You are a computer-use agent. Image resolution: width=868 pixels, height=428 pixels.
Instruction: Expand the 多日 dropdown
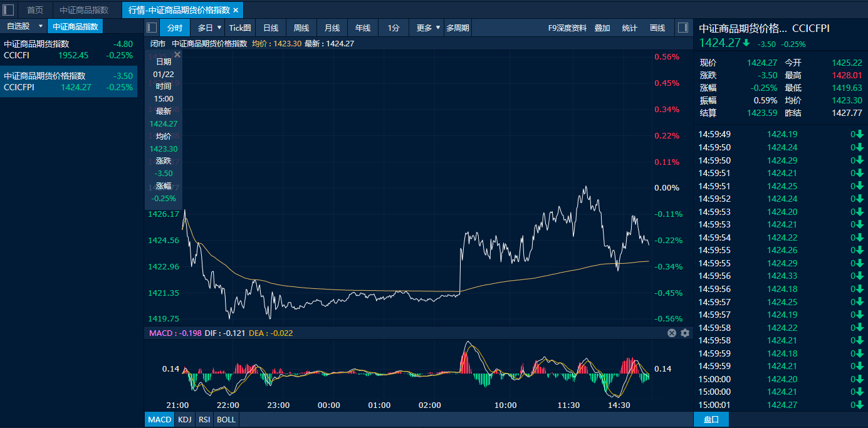(x=219, y=28)
